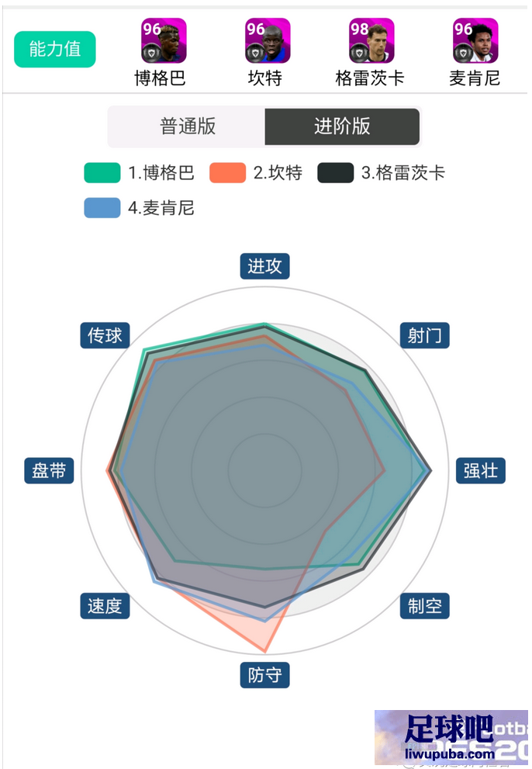Select the 防守 radar axis label
Image resolution: width=532 pixels, height=769 pixels.
pos(264,675)
